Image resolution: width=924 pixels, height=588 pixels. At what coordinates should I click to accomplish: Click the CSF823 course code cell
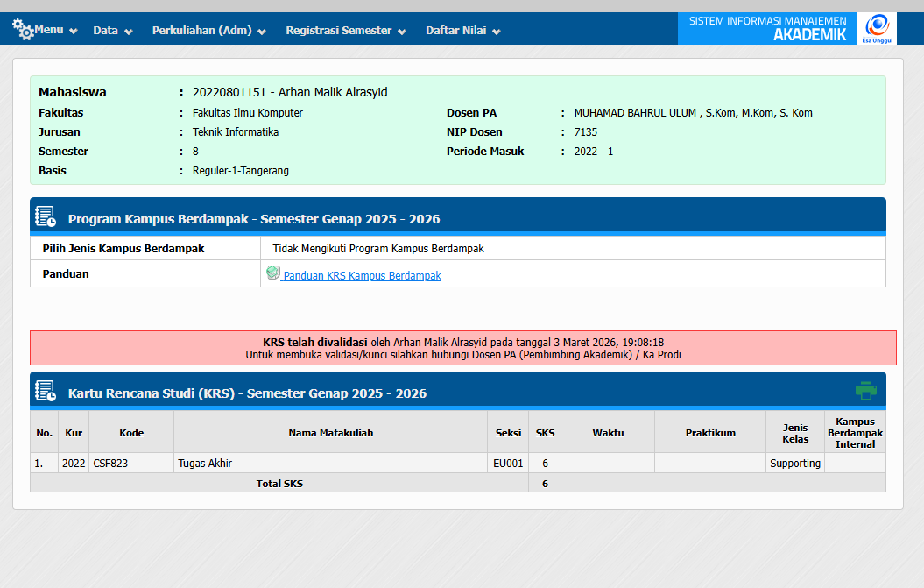pyautogui.click(x=110, y=463)
